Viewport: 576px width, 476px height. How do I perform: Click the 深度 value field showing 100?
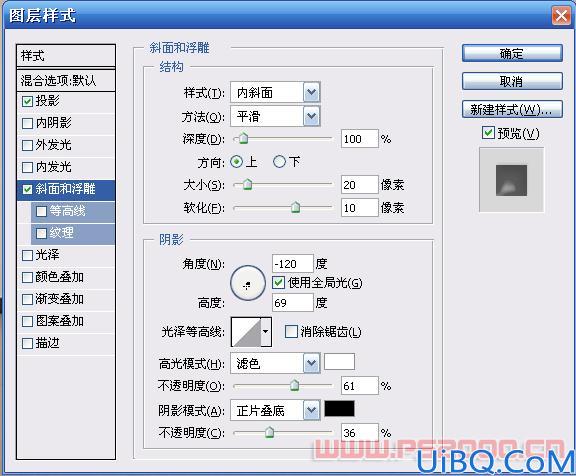coord(360,139)
